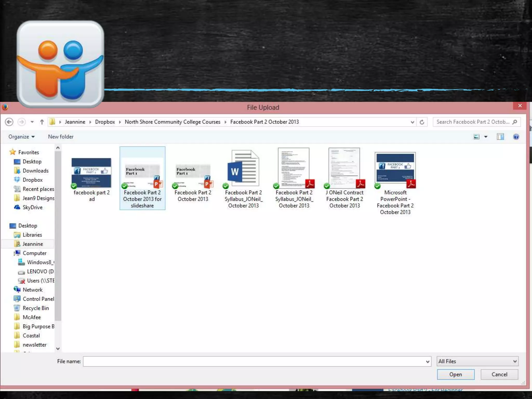The width and height of the screenshot is (532, 399).
Task: Toggle the preview pane icon
Action: click(x=500, y=137)
